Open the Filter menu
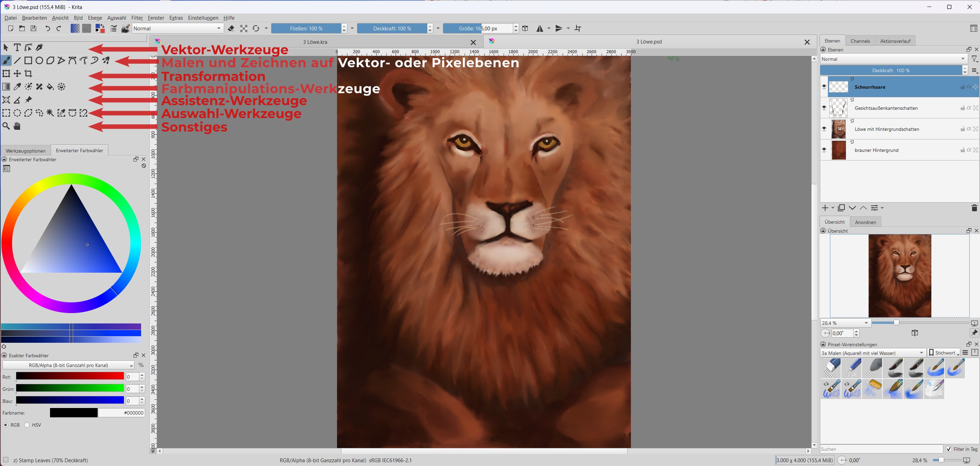Viewport: 980px width, 466px height. pos(137,18)
